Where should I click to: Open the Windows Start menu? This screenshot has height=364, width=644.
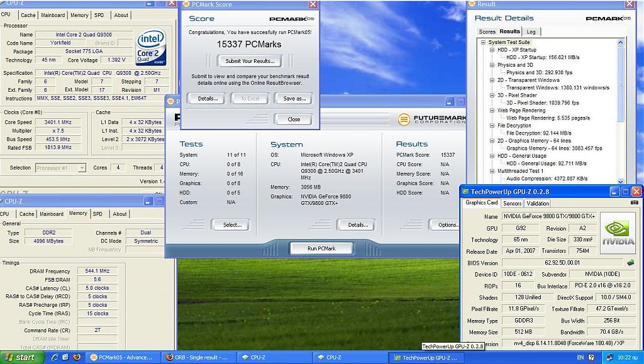coord(23,358)
